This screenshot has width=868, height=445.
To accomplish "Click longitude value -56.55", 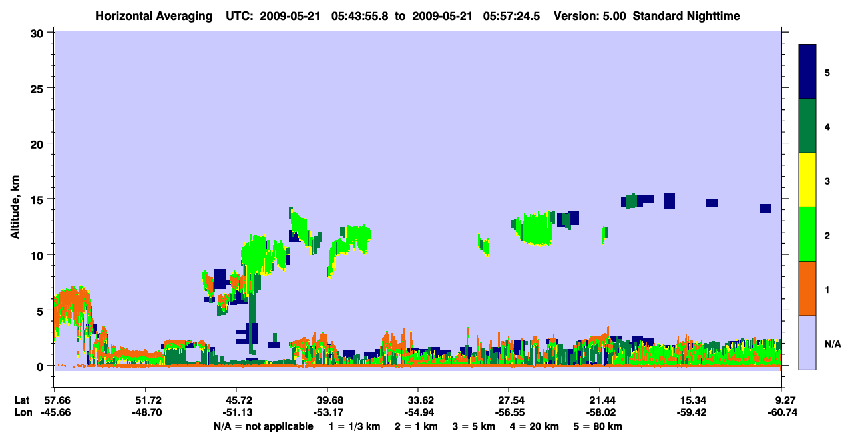I will (509, 412).
